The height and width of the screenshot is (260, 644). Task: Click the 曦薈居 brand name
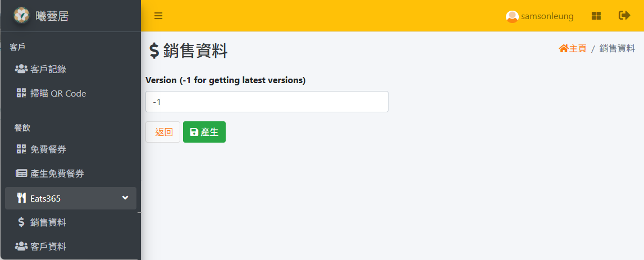[x=52, y=16]
